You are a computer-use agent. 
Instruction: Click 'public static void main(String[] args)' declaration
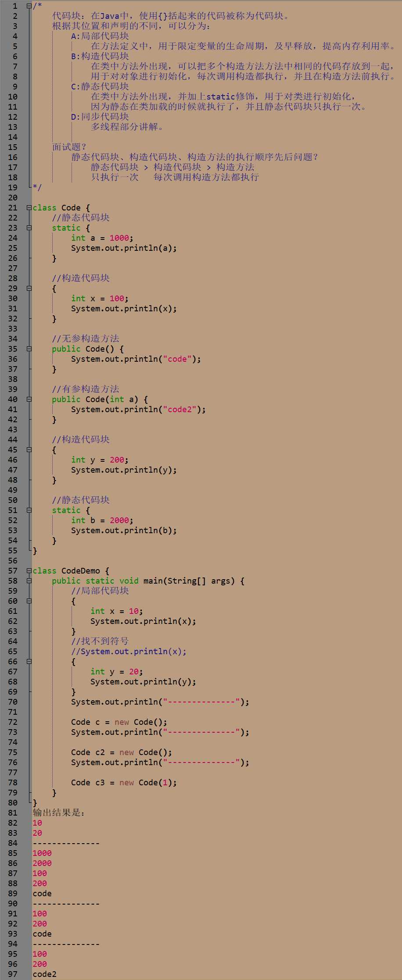click(x=144, y=581)
